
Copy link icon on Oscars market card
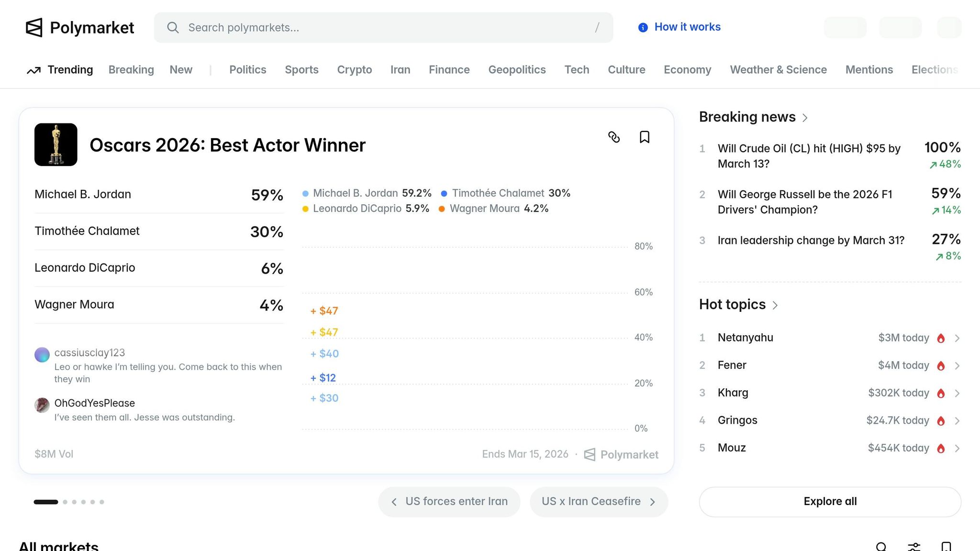(x=614, y=137)
